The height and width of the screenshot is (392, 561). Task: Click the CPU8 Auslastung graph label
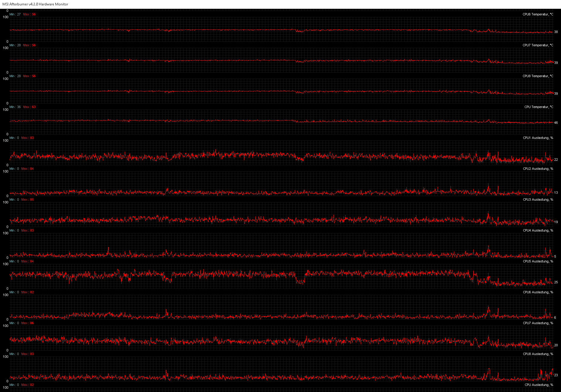[538, 354]
